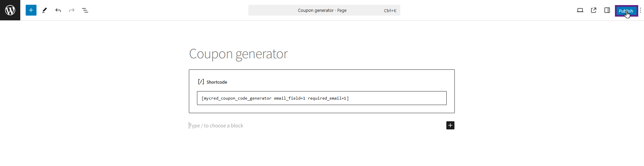Screen dimensions: 644x166
Task: Open command palette via 'Coupon generator · Page'
Action: click(x=322, y=11)
